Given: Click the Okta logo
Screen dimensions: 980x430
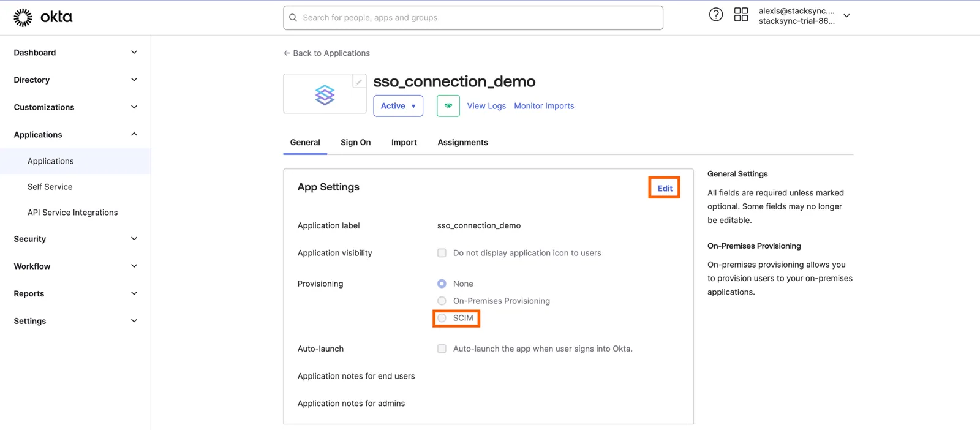Looking at the screenshot, I should pos(43,18).
